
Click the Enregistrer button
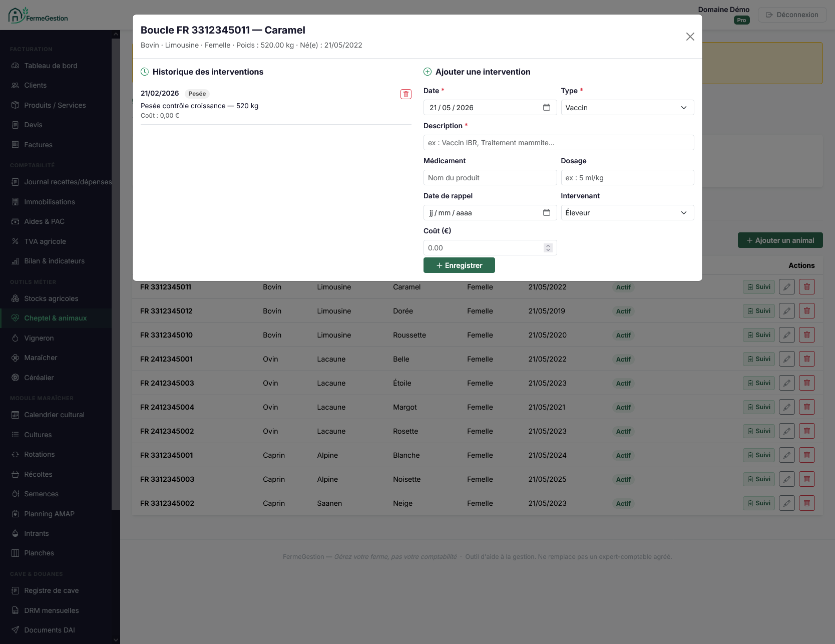459,265
